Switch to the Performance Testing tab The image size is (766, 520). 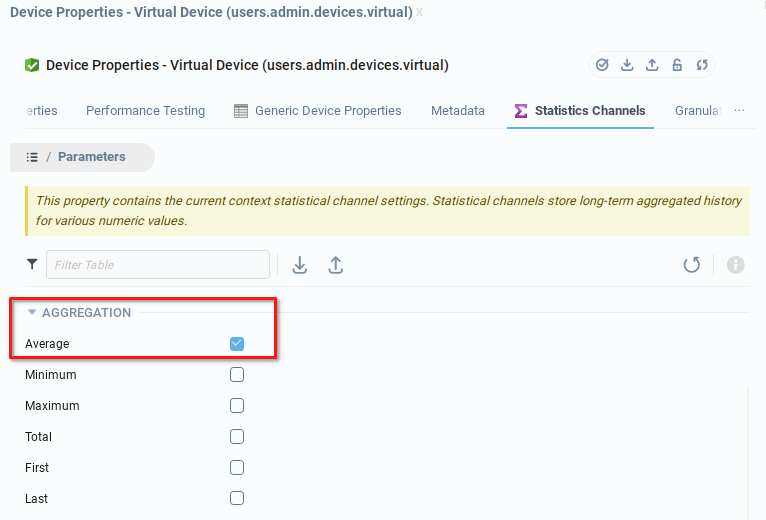pyautogui.click(x=145, y=111)
